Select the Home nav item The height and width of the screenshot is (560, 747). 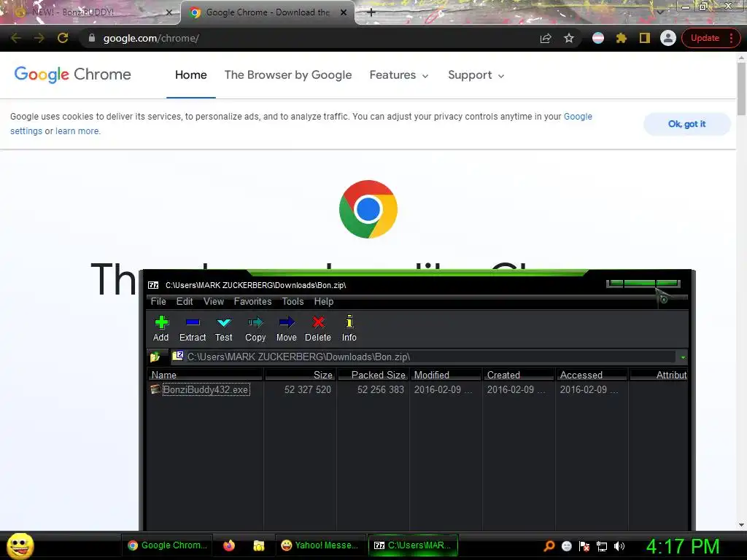coord(190,75)
